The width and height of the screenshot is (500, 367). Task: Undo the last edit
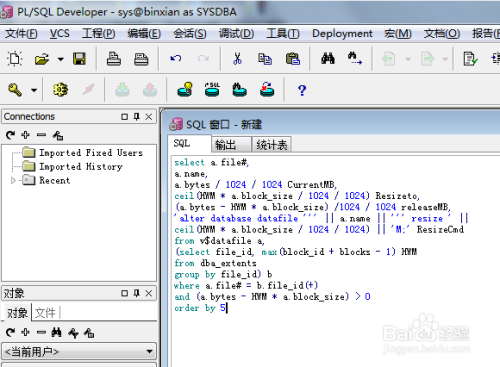pos(176,59)
